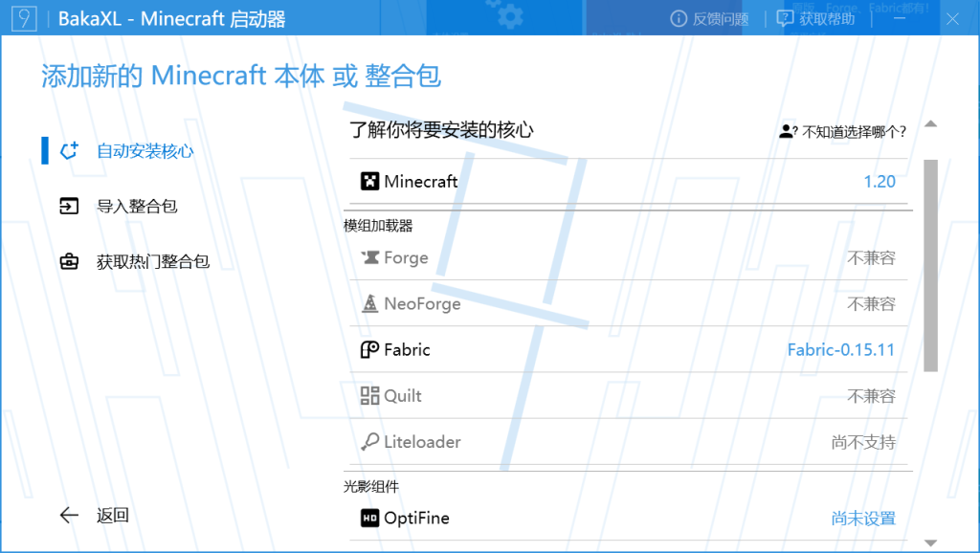Minimize the BakaXL window
The width and height of the screenshot is (980, 553).
pos(900,19)
